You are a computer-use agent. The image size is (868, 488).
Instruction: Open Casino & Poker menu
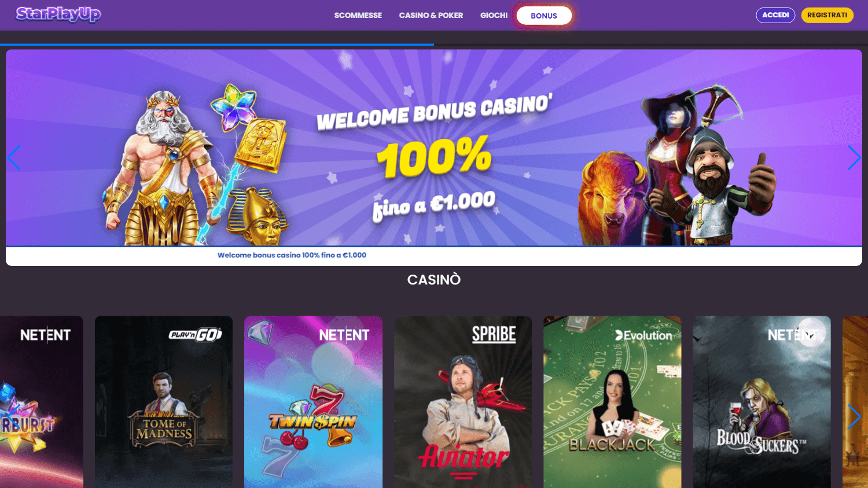431,16
